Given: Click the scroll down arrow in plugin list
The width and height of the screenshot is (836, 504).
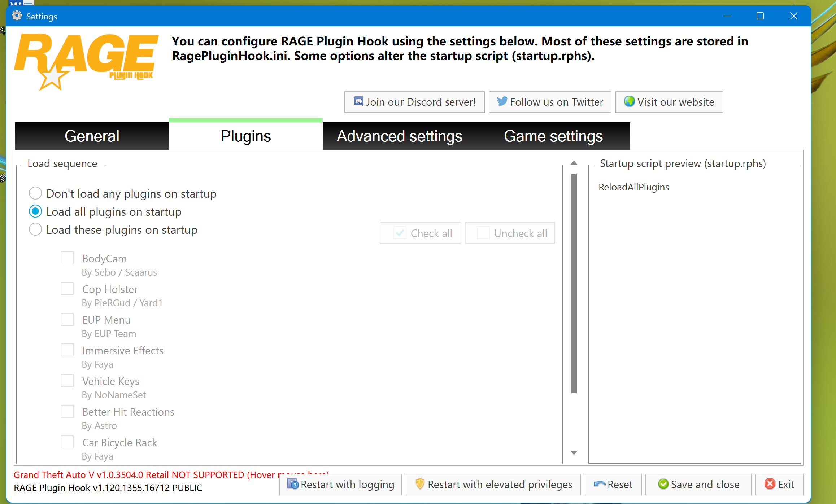Looking at the screenshot, I should (574, 452).
